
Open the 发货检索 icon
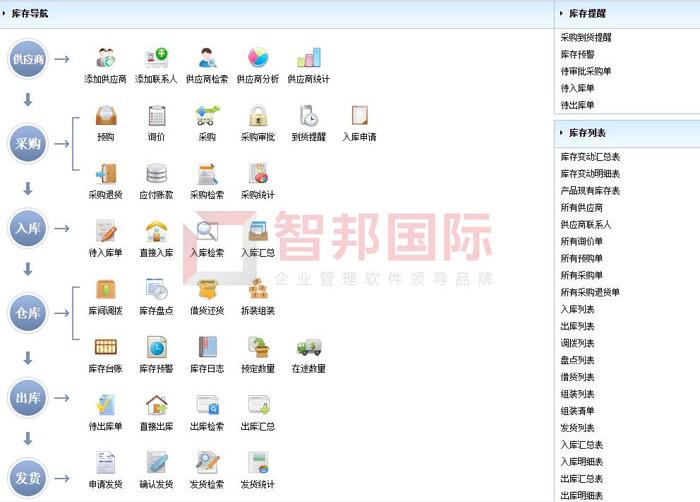point(207,463)
